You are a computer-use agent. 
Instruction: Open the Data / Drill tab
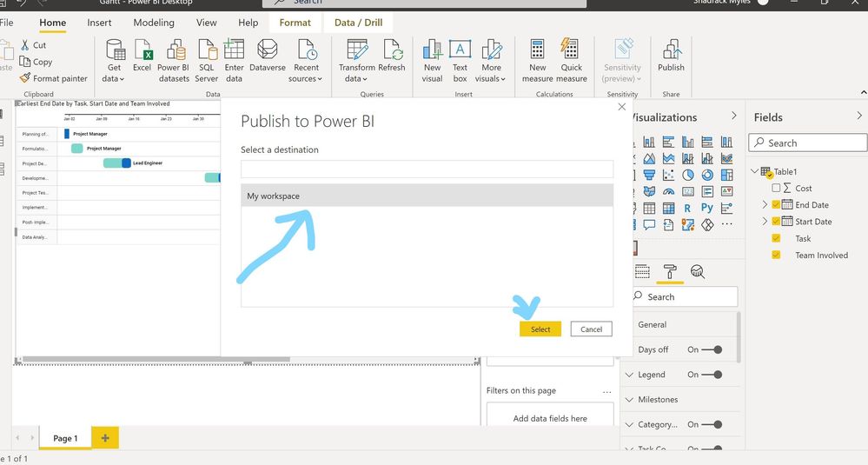[x=358, y=23]
